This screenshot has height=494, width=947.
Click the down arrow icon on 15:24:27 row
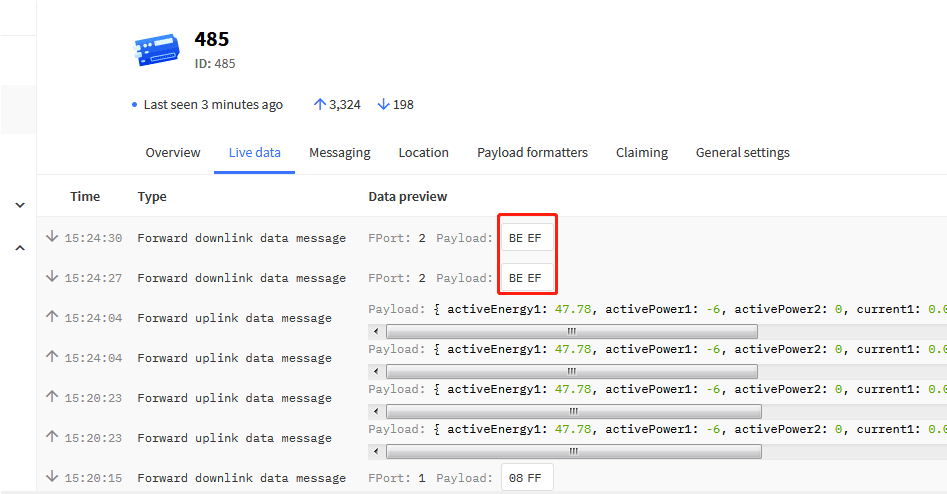tap(52, 276)
